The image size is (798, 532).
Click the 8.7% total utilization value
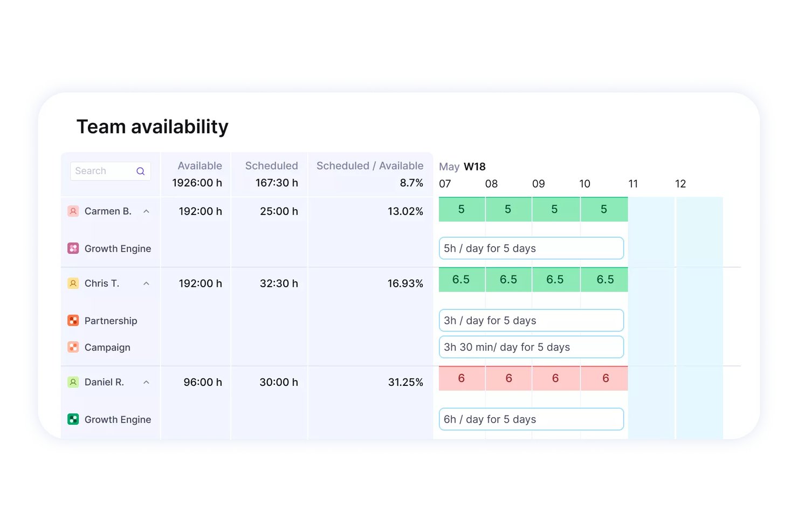click(x=411, y=183)
